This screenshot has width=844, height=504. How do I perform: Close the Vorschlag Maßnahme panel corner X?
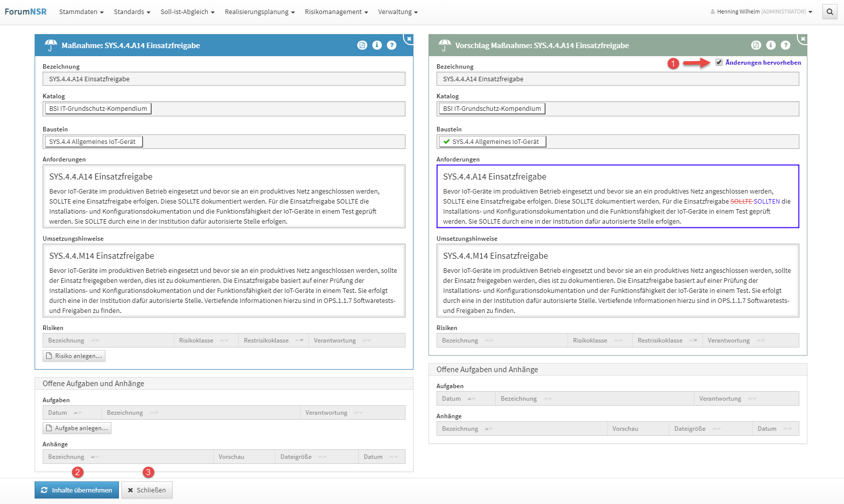click(803, 39)
